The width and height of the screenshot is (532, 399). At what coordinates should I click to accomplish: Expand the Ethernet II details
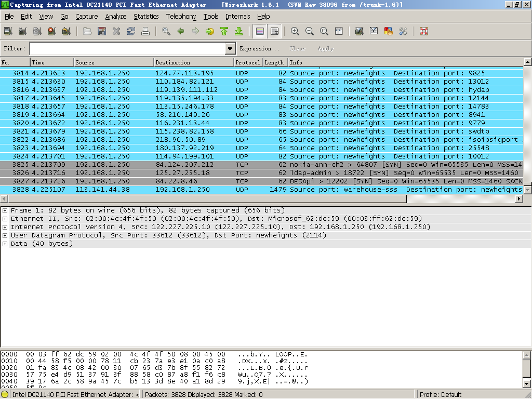5,219
